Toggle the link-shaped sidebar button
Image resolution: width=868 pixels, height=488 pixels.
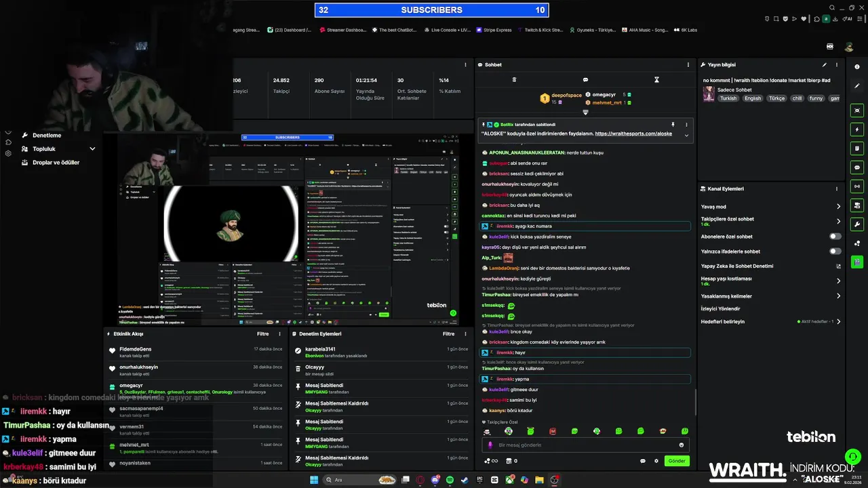tap(857, 186)
